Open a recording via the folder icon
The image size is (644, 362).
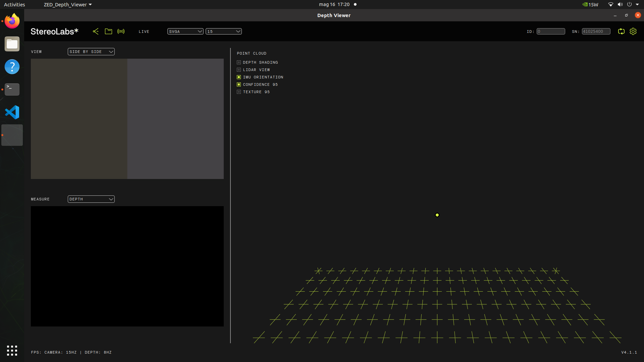[108, 31]
